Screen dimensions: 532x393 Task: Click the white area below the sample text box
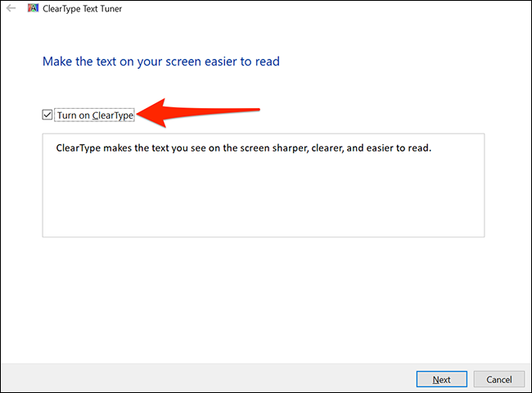tap(262, 295)
